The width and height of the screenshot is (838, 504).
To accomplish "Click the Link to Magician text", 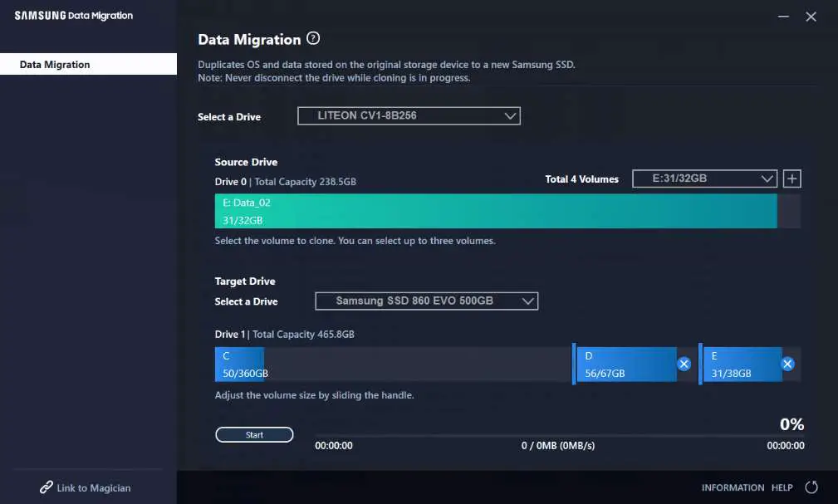I will point(93,488).
